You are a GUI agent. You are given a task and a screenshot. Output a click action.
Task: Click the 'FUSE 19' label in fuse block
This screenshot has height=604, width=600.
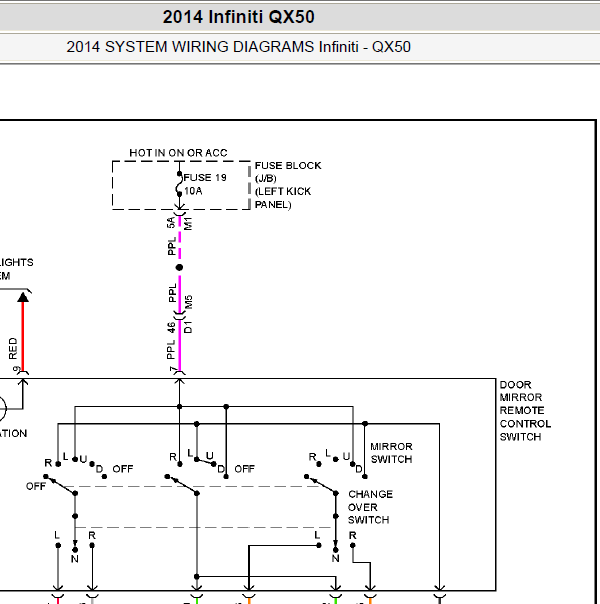tap(205, 178)
